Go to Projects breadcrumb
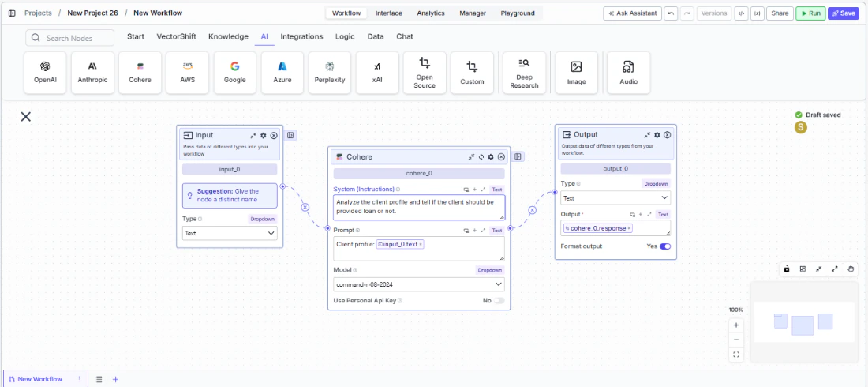Screen dimensions: 868x387 click(38, 13)
